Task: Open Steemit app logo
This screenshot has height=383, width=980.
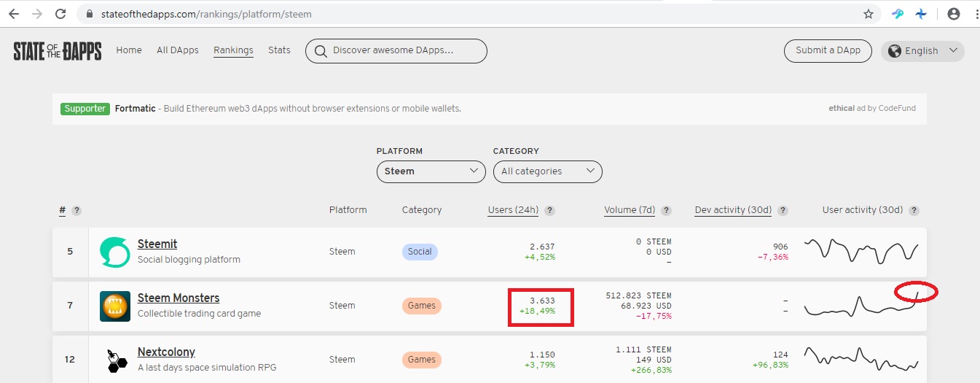Action: [114, 252]
